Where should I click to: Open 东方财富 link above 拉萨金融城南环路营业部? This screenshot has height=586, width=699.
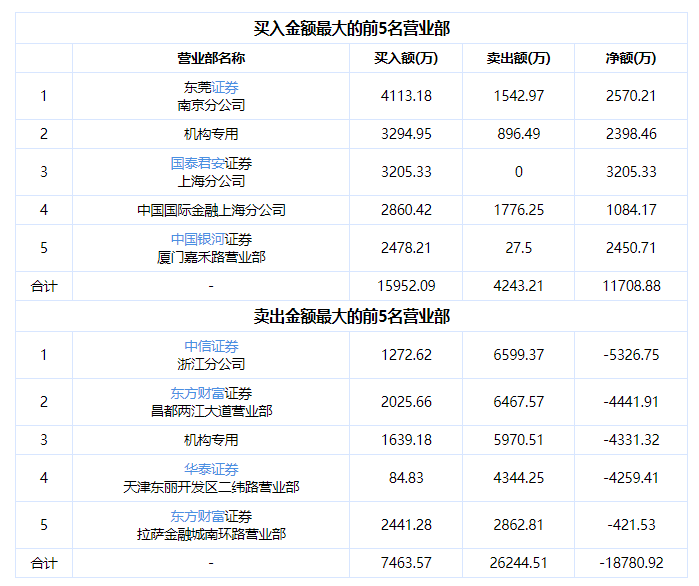pos(198,516)
